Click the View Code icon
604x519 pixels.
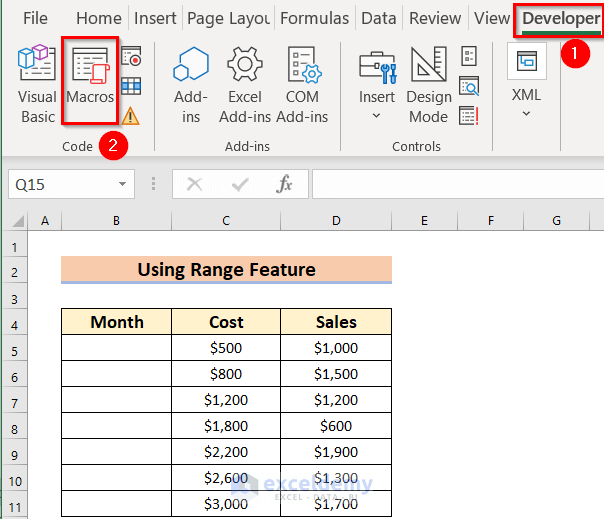tap(469, 86)
